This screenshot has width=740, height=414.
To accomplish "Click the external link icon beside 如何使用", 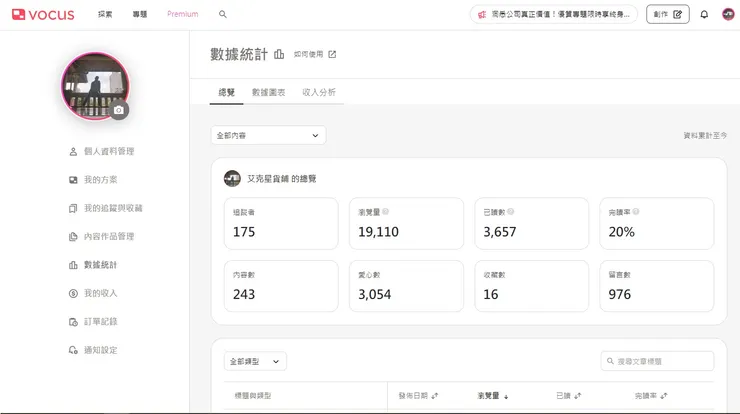I will (332, 54).
